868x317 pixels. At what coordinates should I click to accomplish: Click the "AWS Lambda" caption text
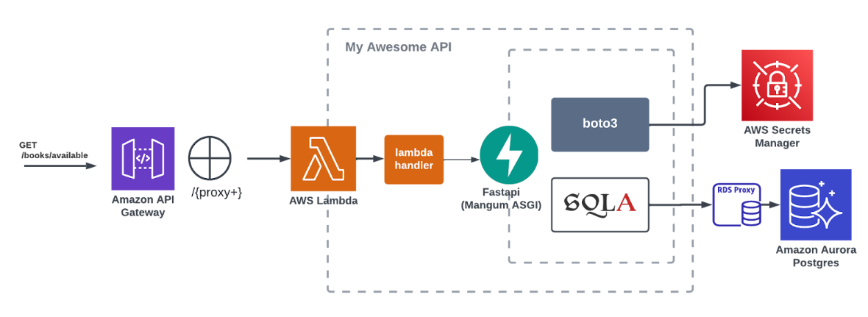pyautogui.click(x=323, y=201)
